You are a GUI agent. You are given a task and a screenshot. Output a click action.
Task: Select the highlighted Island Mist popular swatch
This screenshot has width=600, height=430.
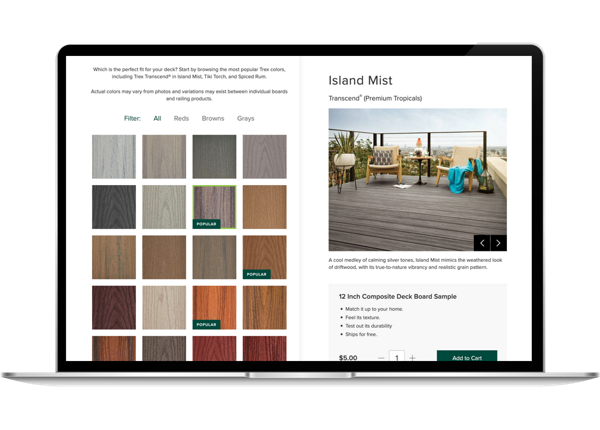point(214,207)
